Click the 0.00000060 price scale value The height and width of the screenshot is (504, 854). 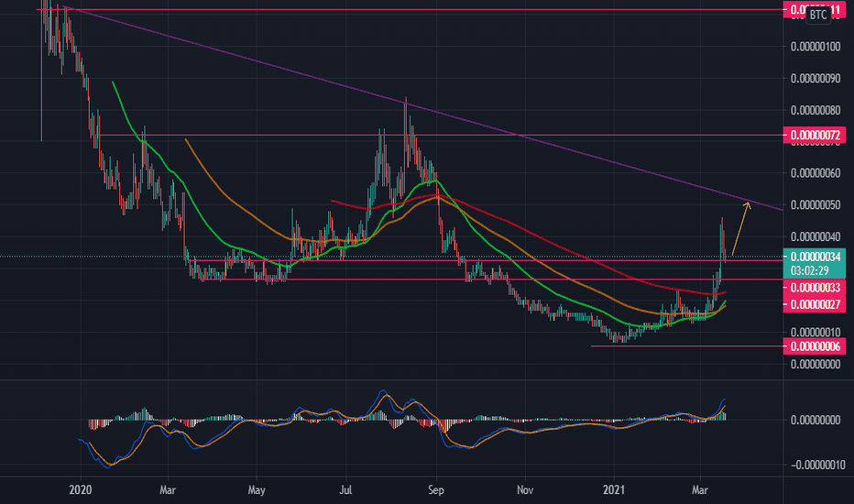tap(816, 173)
